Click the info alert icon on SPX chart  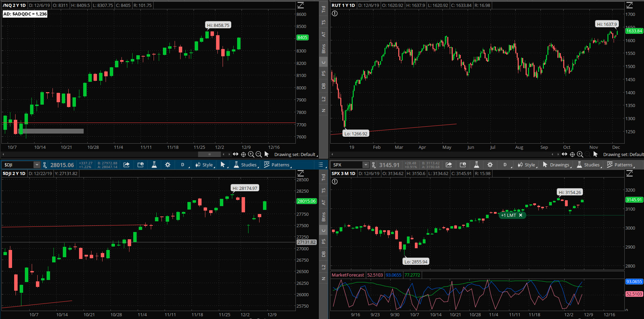click(x=335, y=182)
